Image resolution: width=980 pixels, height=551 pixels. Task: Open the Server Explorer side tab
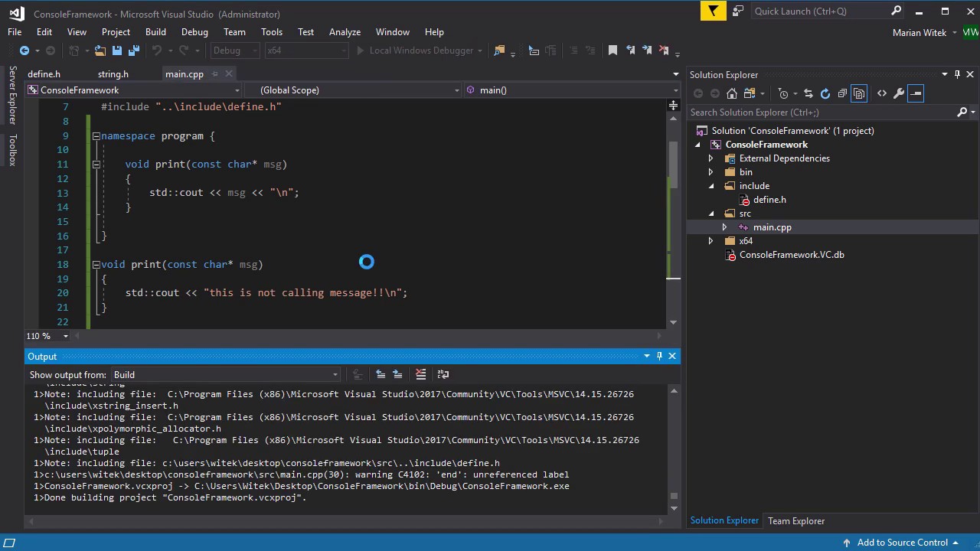[x=12, y=96]
